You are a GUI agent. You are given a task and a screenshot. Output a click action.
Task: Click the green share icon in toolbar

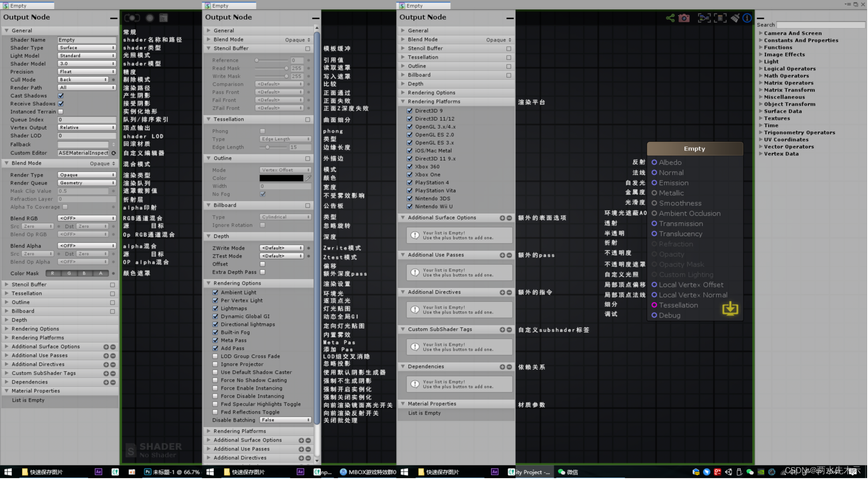tap(670, 18)
